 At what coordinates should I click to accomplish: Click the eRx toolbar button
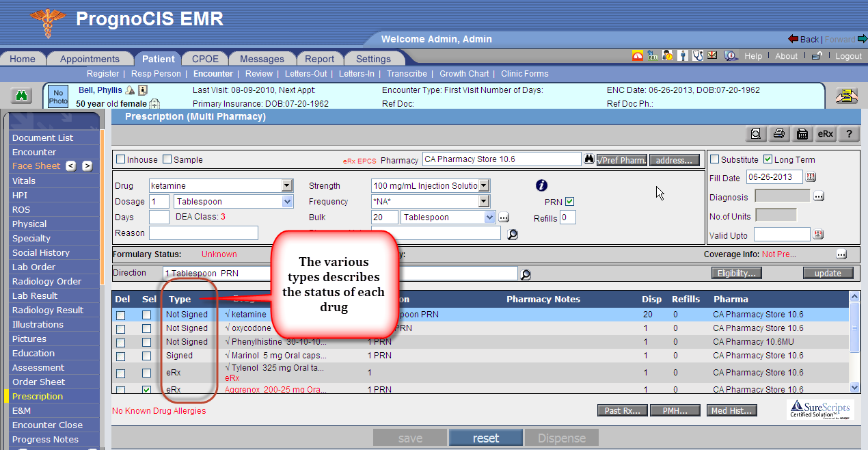click(x=826, y=134)
